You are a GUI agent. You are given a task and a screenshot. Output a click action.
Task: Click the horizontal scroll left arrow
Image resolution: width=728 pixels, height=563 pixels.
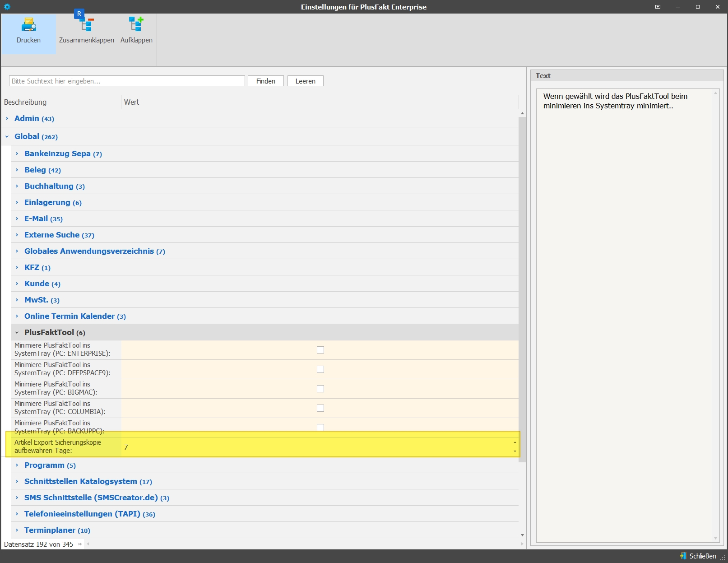pos(88,544)
